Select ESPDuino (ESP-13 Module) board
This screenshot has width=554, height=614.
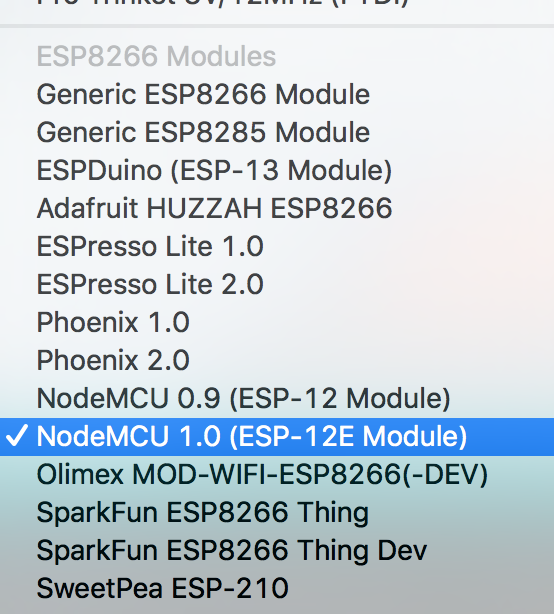(x=277, y=170)
